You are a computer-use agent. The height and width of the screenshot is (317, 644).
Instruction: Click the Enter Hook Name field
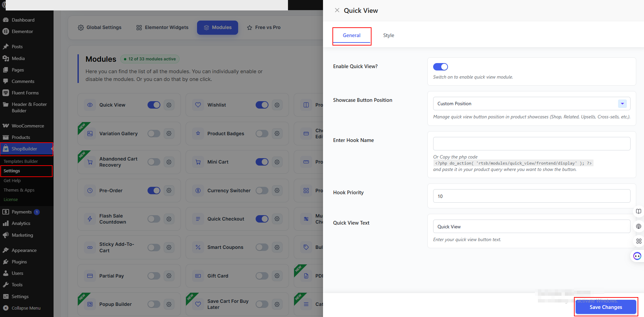click(x=532, y=144)
